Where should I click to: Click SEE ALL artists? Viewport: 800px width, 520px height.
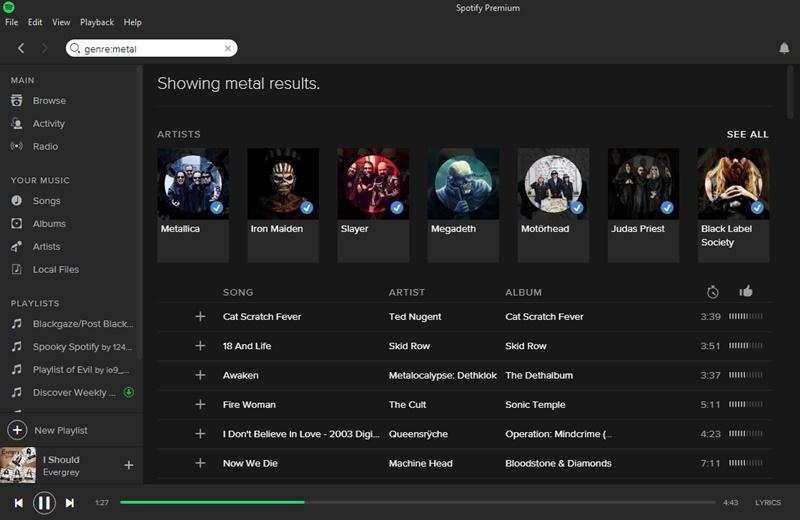[747, 134]
